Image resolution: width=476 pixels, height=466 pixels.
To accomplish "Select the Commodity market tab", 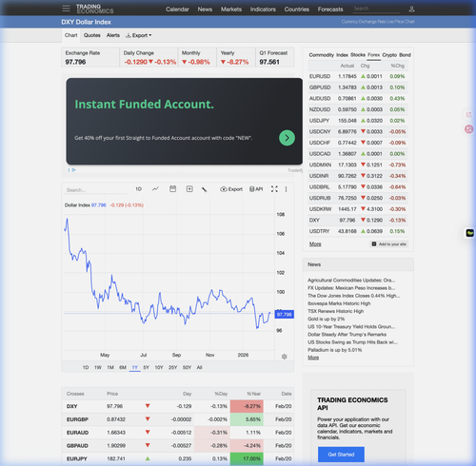I will click(322, 55).
